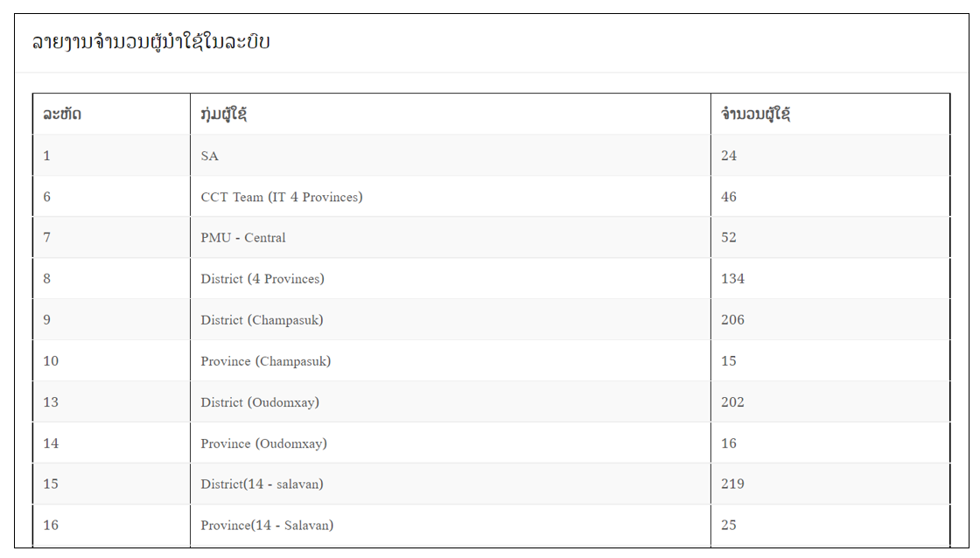The height and width of the screenshot is (558, 980).
Task: Select Province (Oudomxay) group cell
Action: (451, 443)
